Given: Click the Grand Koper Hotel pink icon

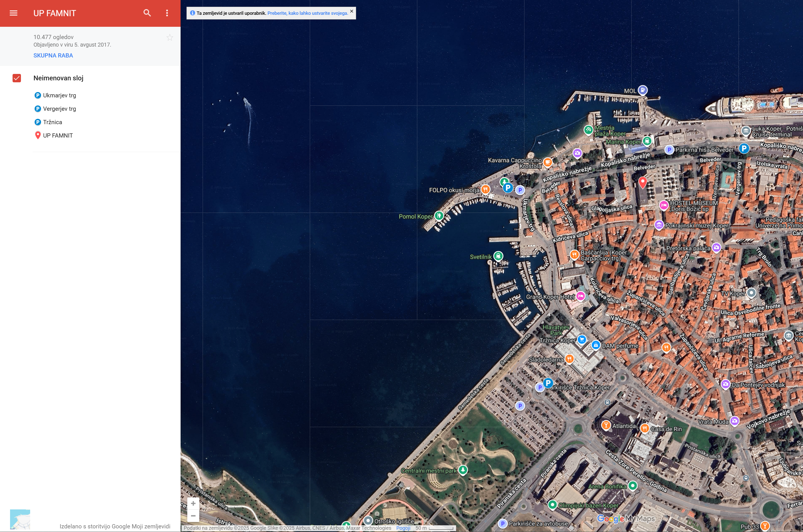Looking at the screenshot, I should click(x=581, y=296).
